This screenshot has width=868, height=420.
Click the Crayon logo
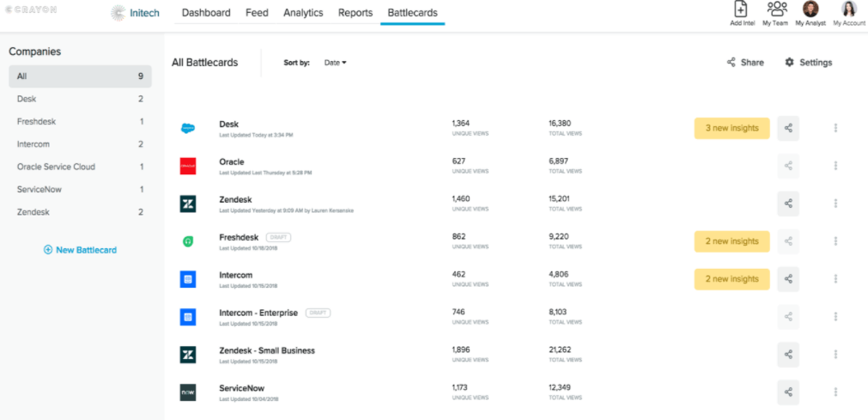tap(30, 9)
